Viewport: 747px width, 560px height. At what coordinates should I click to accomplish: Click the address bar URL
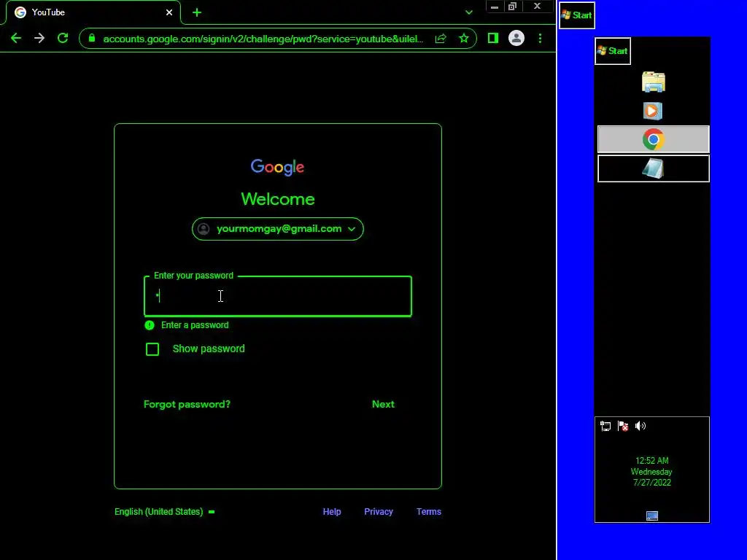(x=263, y=39)
